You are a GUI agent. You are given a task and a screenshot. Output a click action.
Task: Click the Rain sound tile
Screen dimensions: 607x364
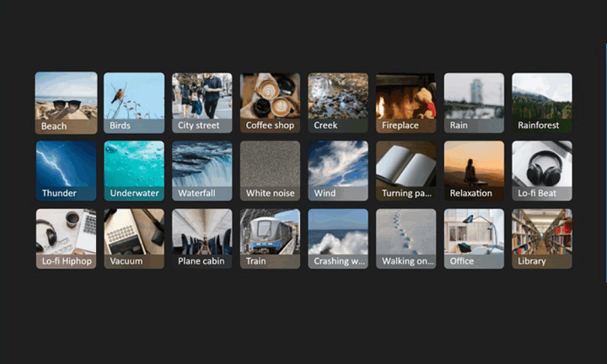point(474,103)
